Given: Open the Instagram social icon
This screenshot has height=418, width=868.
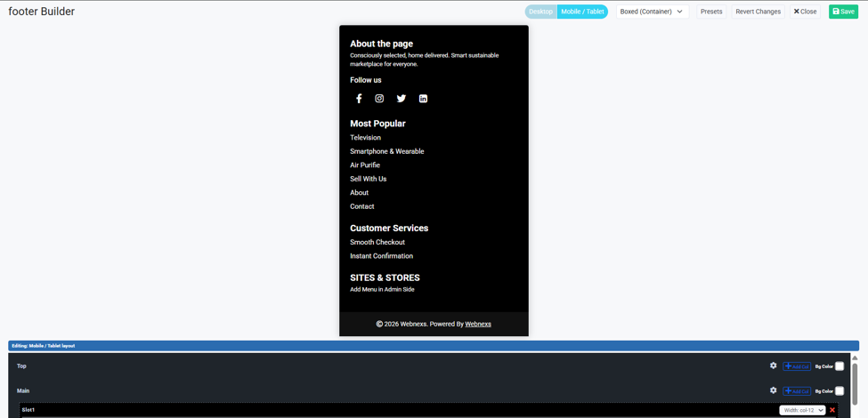Looking at the screenshot, I should coord(379,99).
